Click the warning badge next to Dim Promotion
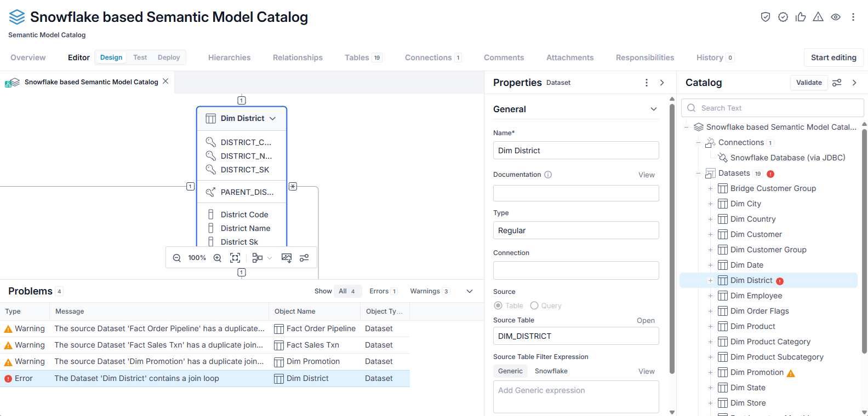The image size is (868, 416). click(791, 373)
